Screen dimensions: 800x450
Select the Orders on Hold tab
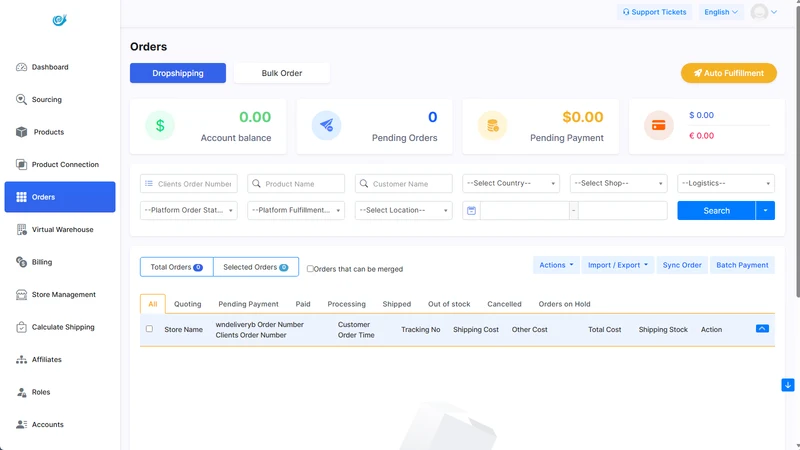(564, 304)
